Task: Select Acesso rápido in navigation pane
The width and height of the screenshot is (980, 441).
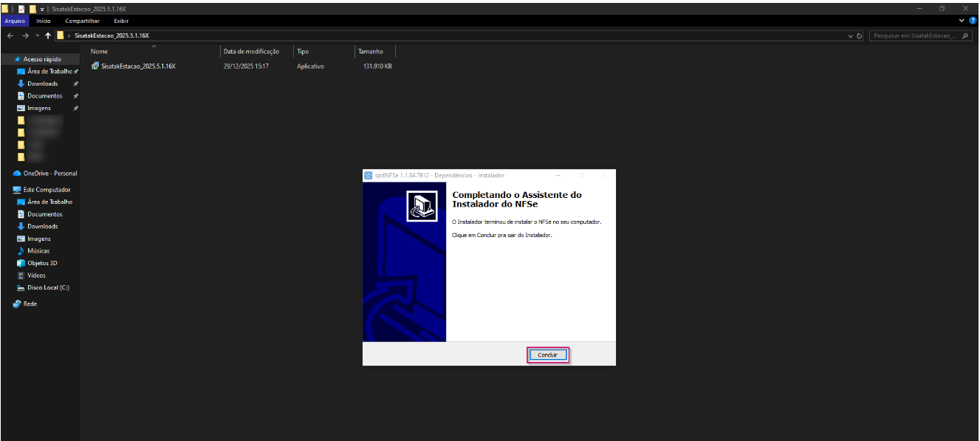Action: (41, 59)
